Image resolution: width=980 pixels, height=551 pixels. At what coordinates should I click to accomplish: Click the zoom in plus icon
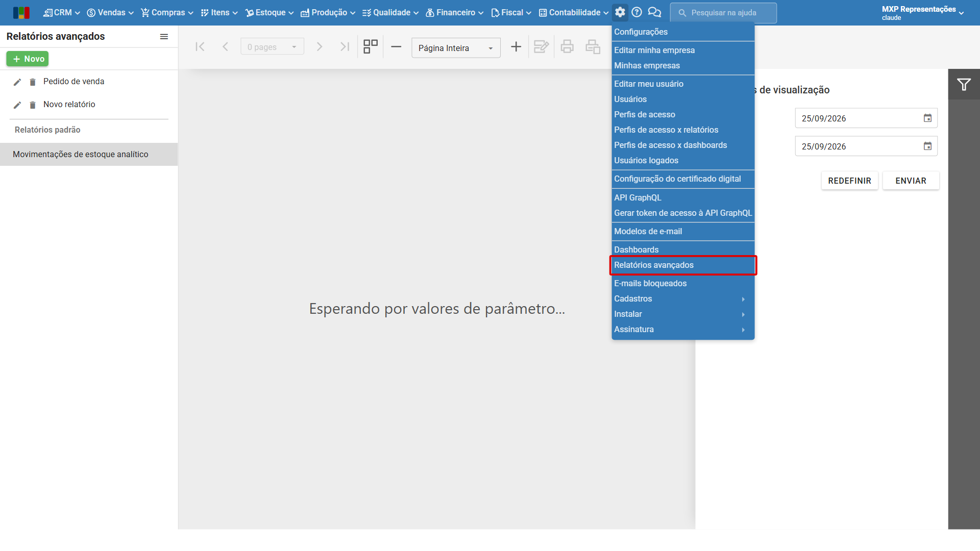pos(516,47)
